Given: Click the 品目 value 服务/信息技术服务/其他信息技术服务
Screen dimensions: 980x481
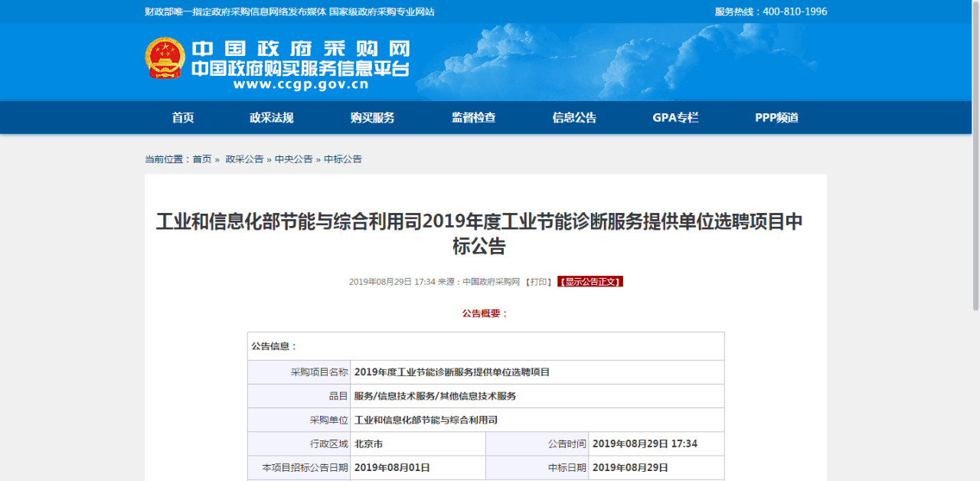Looking at the screenshot, I should click(436, 396).
